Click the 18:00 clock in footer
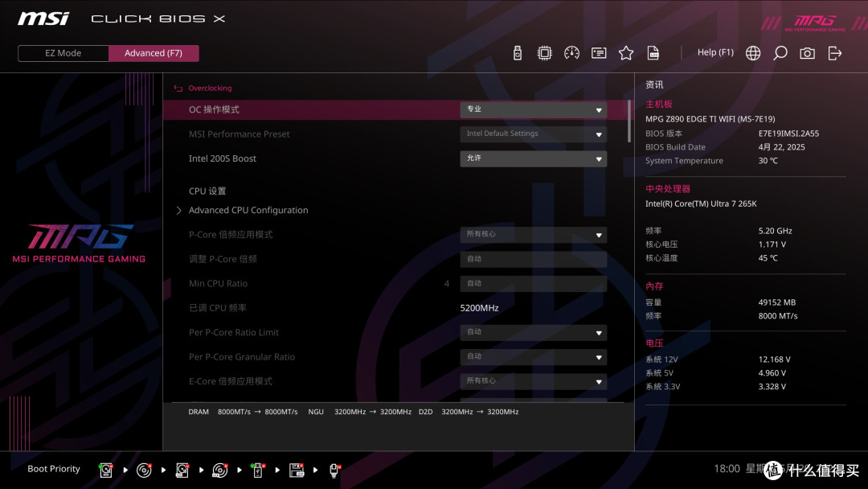Screen dimensions: 868x489 pos(727,469)
